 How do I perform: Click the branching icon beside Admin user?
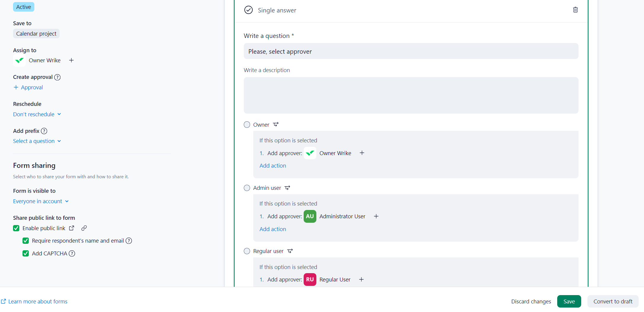(x=287, y=188)
